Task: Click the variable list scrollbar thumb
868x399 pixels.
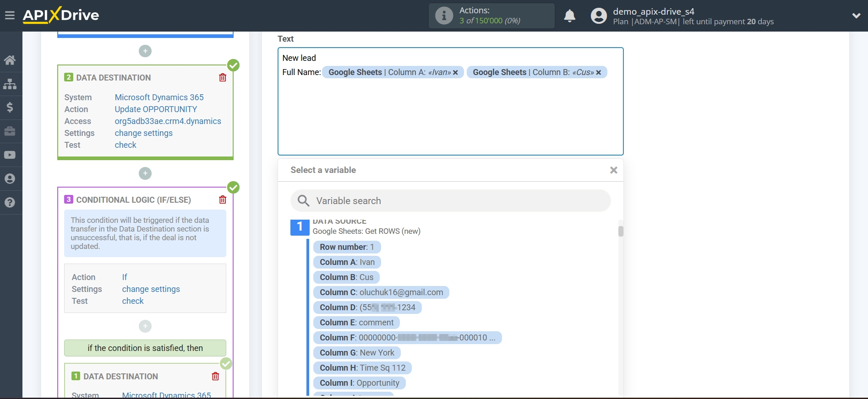Action: click(x=621, y=231)
